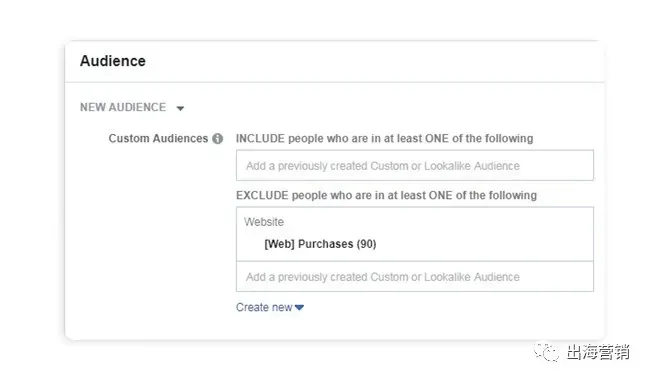Screen dimensions: 650x380
Task: Click the word EXCLUDE in the heading
Action: coord(262,195)
